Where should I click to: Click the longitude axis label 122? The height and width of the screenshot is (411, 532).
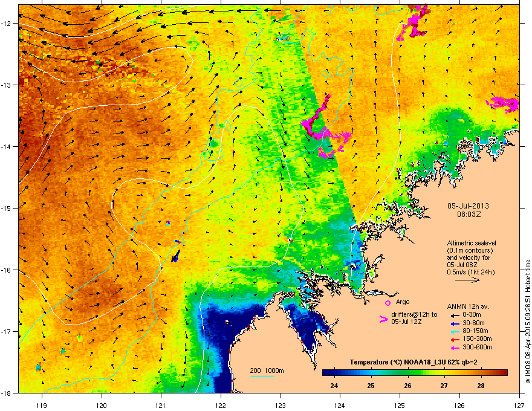click(221, 405)
